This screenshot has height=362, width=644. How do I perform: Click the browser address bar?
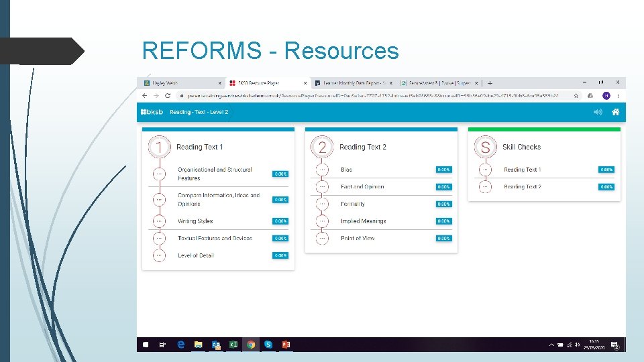point(373,96)
